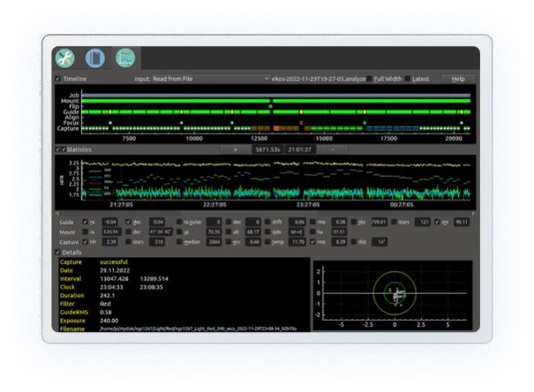The width and height of the screenshot is (534, 392).
Task: Toggle the Guide snr checkbox
Action: point(437,222)
